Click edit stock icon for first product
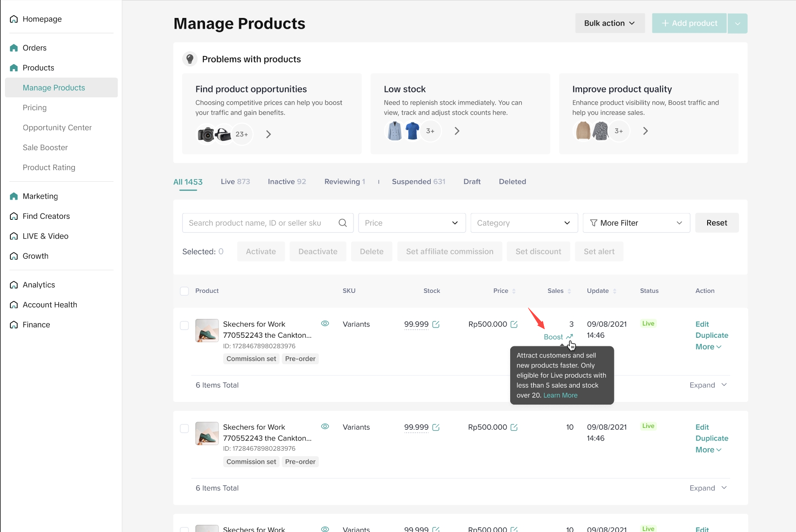This screenshot has height=532, width=796. click(436, 324)
